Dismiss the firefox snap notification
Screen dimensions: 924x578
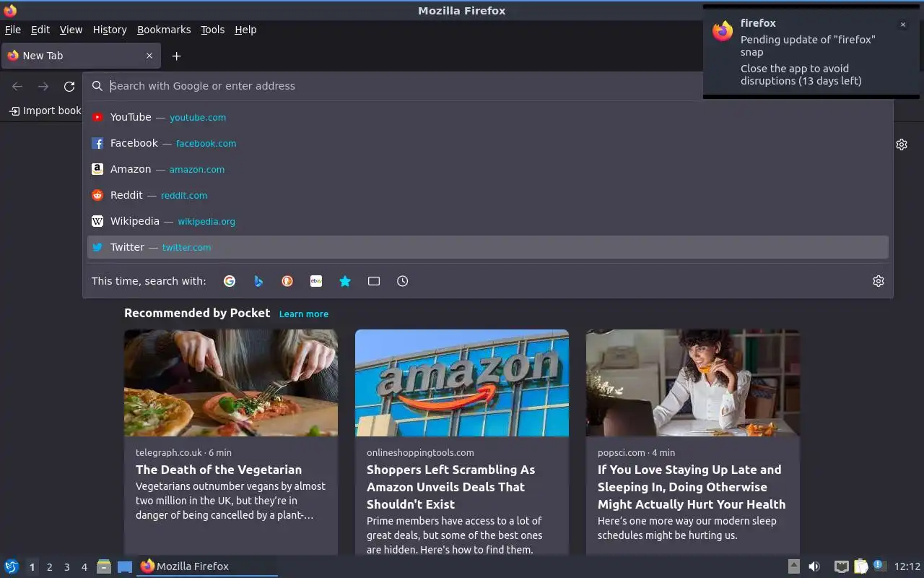(x=902, y=25)
